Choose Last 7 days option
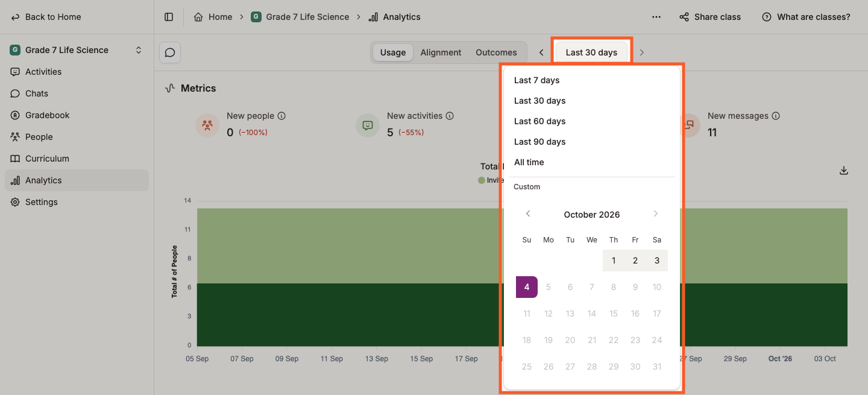The width and height of the screenshot is (868, 395). coord(592,80)
